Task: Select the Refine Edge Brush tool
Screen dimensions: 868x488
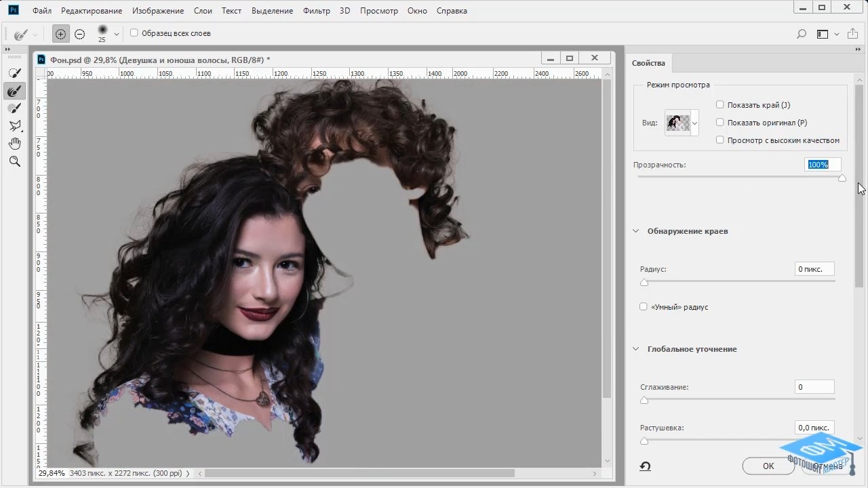Action: [14, 91]
